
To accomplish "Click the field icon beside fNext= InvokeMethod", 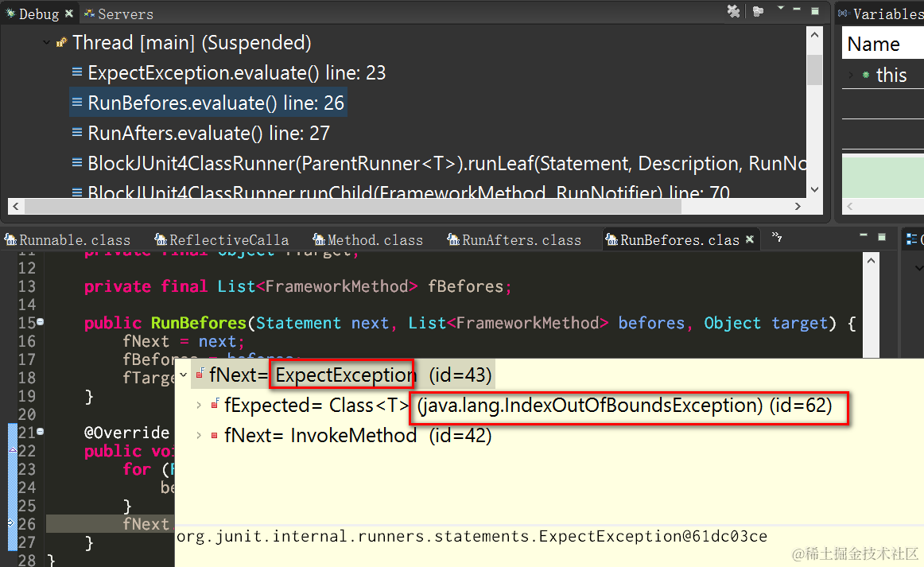I will point(215,435).
